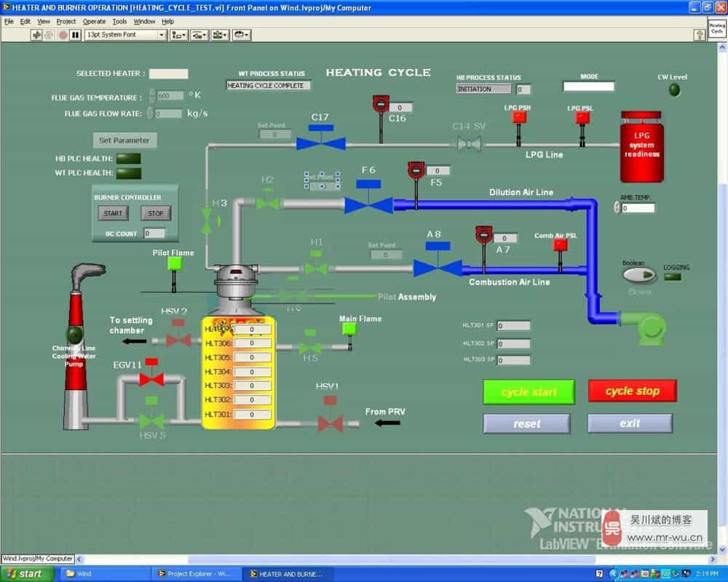Click the WT PLC HEALTH LED
Viewport: 728px width, 582px height.
(x=129, y=174)
